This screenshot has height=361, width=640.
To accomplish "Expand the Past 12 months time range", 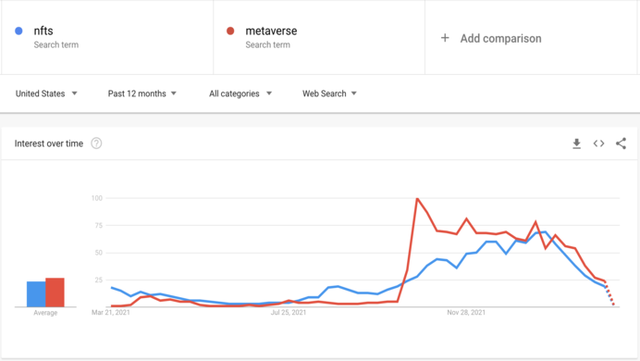I will (x=142, y=94).
